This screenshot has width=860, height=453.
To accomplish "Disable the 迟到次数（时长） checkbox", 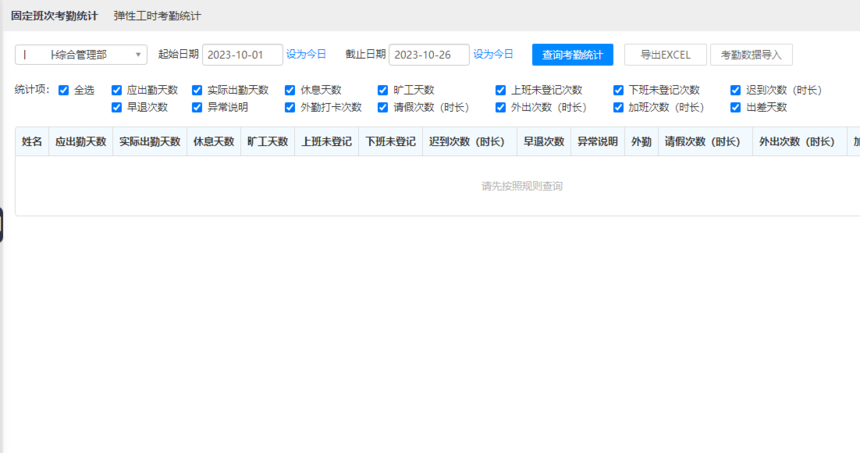I will [736, 90].
